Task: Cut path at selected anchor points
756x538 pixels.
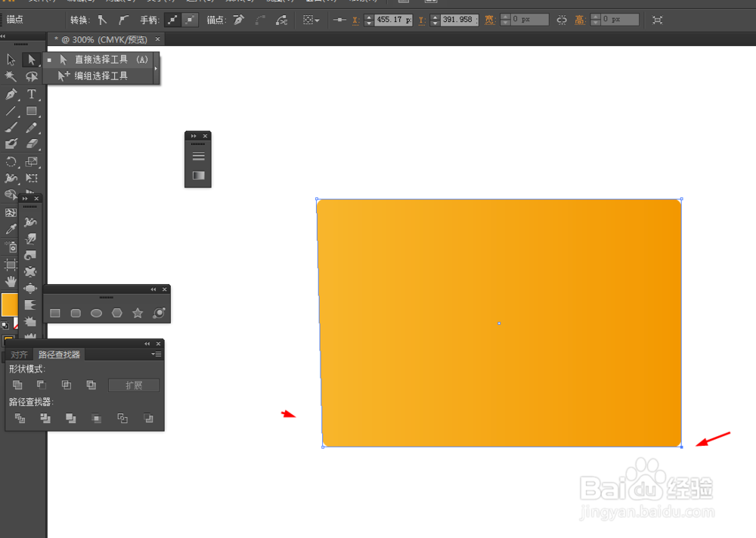Action: point(281,20)
